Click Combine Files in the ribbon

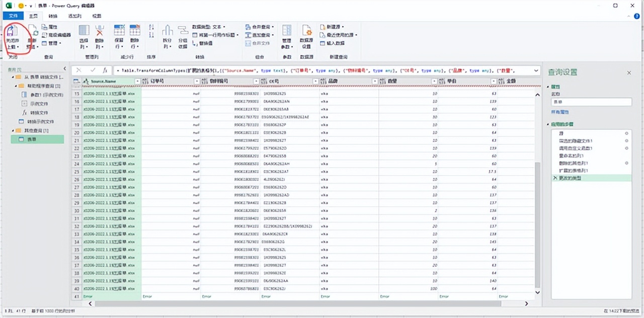click(258, 43)
